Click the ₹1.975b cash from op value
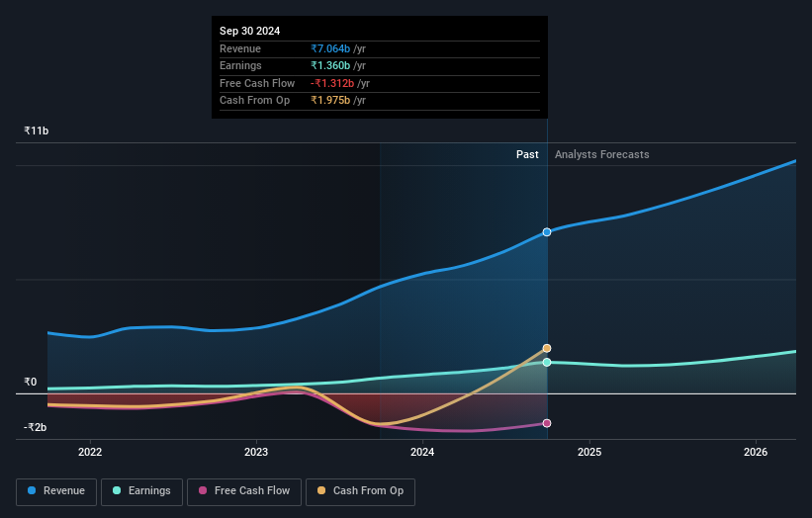This screenshot has width=812, height=518. 330,101
